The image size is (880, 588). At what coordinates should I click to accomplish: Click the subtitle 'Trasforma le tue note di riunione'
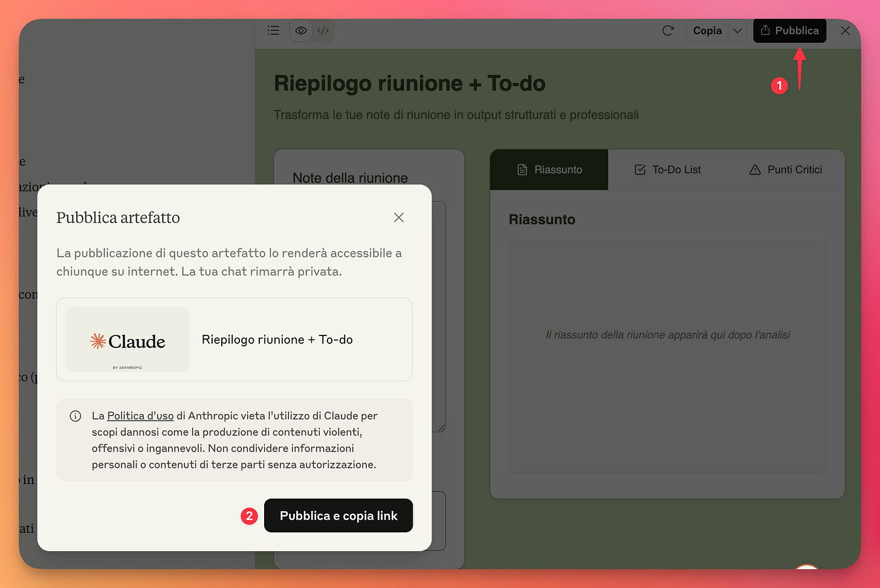click(456, 115)
